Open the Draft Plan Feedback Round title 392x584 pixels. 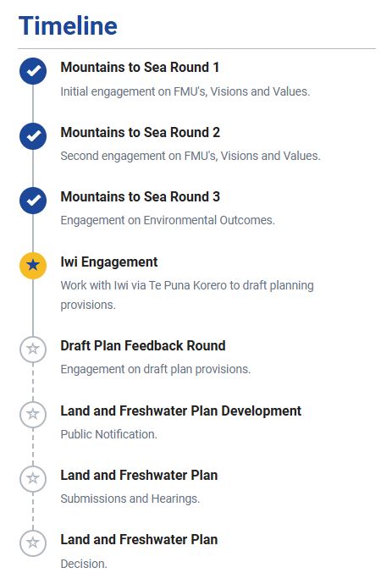tap(143, 345)
